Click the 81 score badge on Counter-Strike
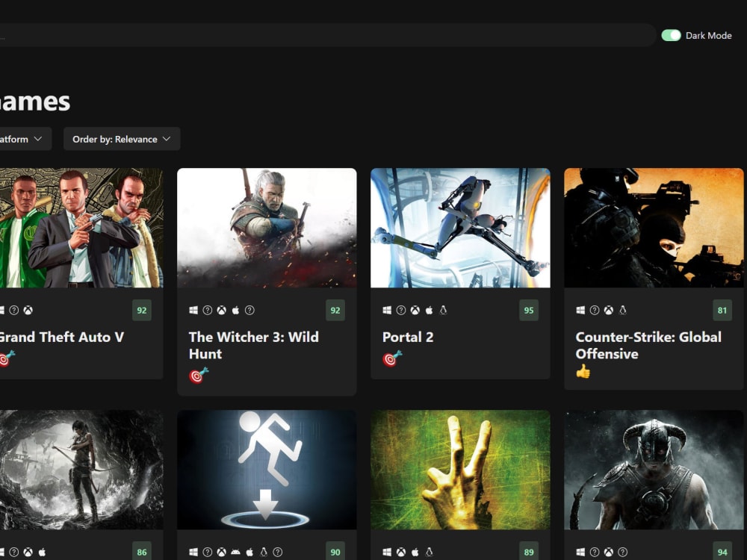This screenshot has width=747, height=560. coord(722,311)
